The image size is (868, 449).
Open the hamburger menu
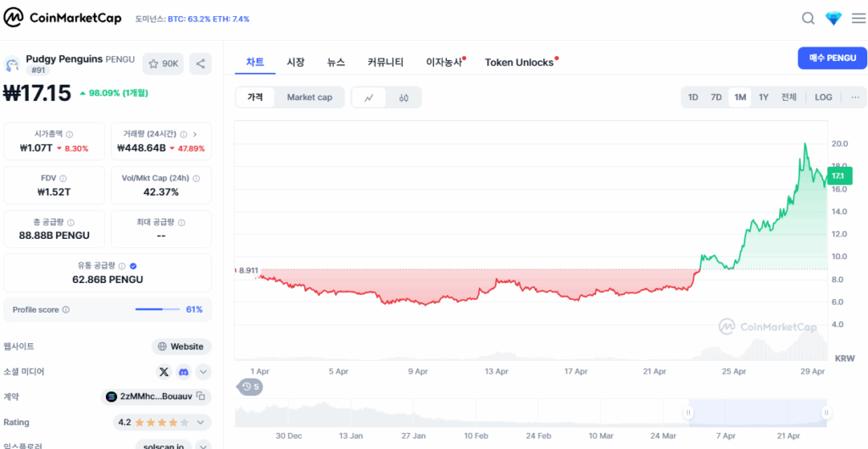858,19
